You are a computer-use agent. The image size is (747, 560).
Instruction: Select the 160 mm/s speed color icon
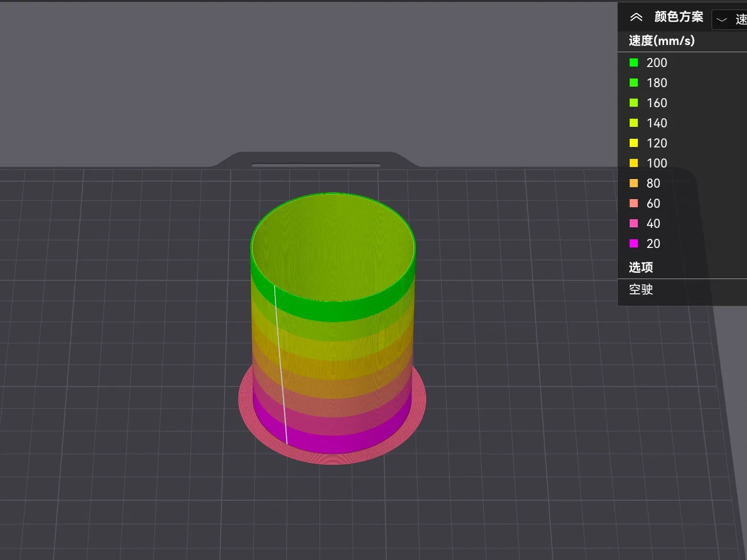point(634,102)
